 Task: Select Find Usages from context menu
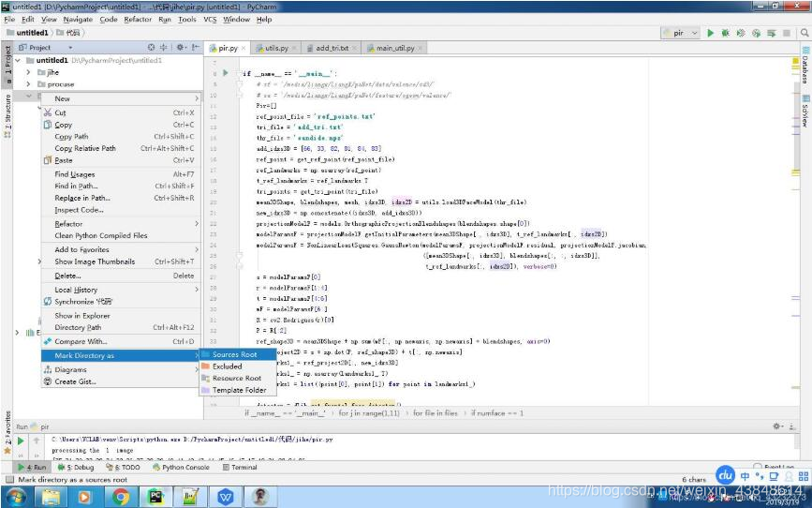(x=120, y=174)
